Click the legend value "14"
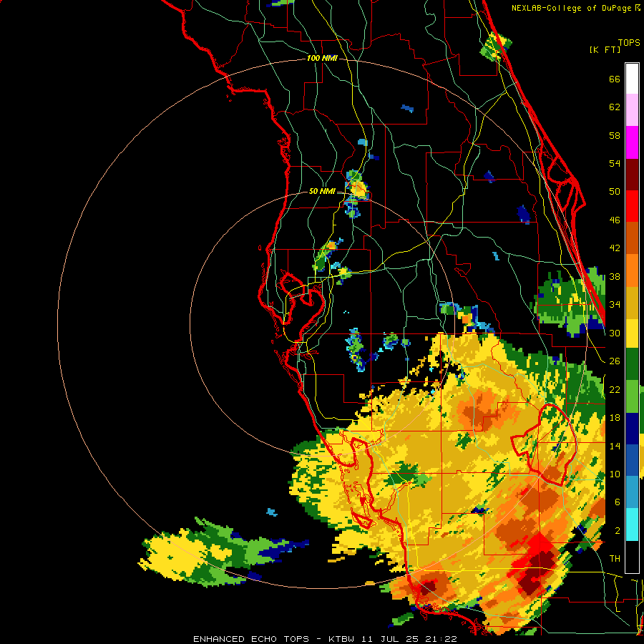 point(615,446)
